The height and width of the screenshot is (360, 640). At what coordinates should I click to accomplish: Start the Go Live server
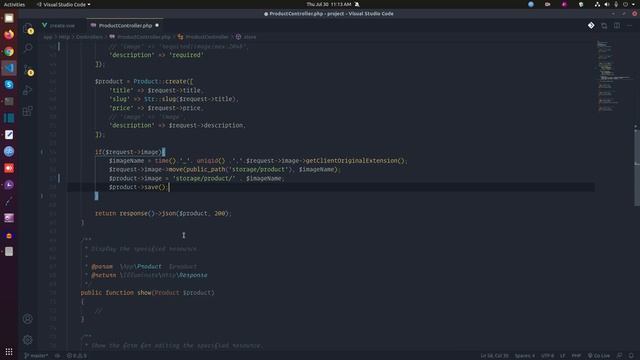click(x=599, y=356)
